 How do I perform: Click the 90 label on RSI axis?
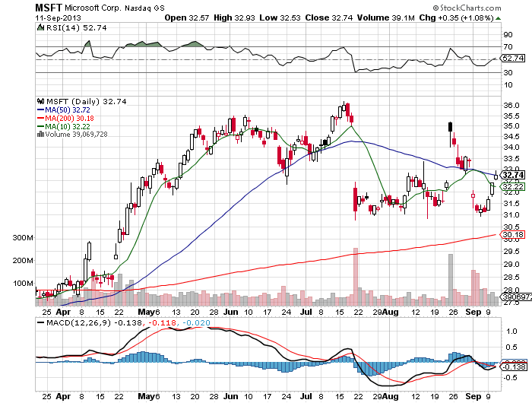(x=508, y=35)
